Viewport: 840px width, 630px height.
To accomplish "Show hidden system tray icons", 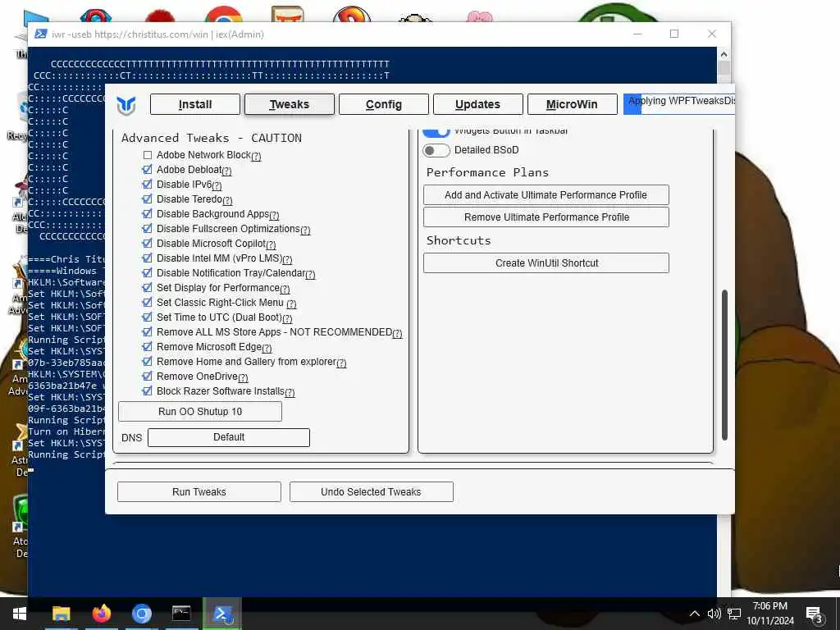I will 694,614.
